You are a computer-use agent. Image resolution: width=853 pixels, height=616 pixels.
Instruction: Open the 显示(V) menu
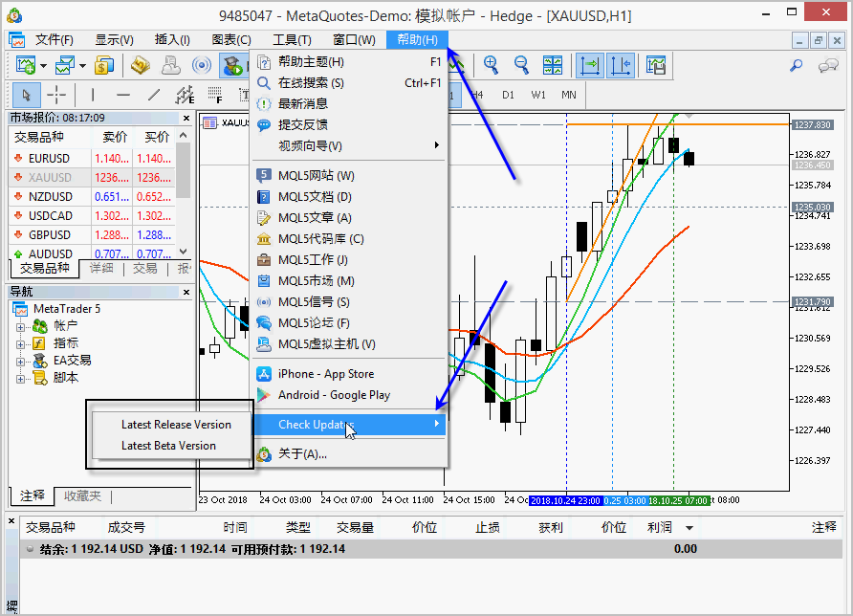point(114,40)
